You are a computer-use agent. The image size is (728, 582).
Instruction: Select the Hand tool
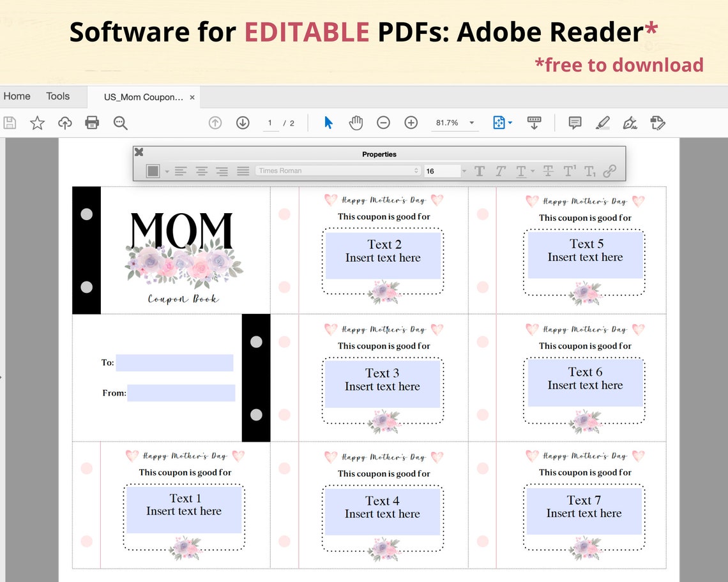pos(356,123)
